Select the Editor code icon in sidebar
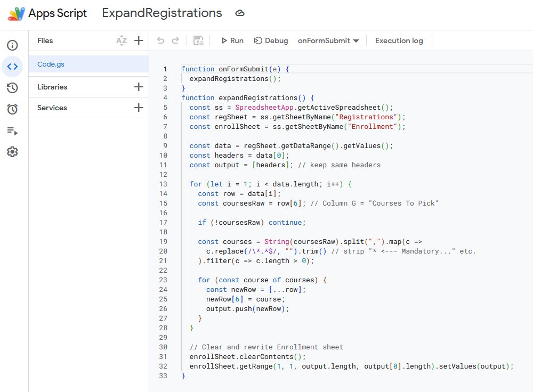Screen dimensions: 533x392 pos(12,67)
